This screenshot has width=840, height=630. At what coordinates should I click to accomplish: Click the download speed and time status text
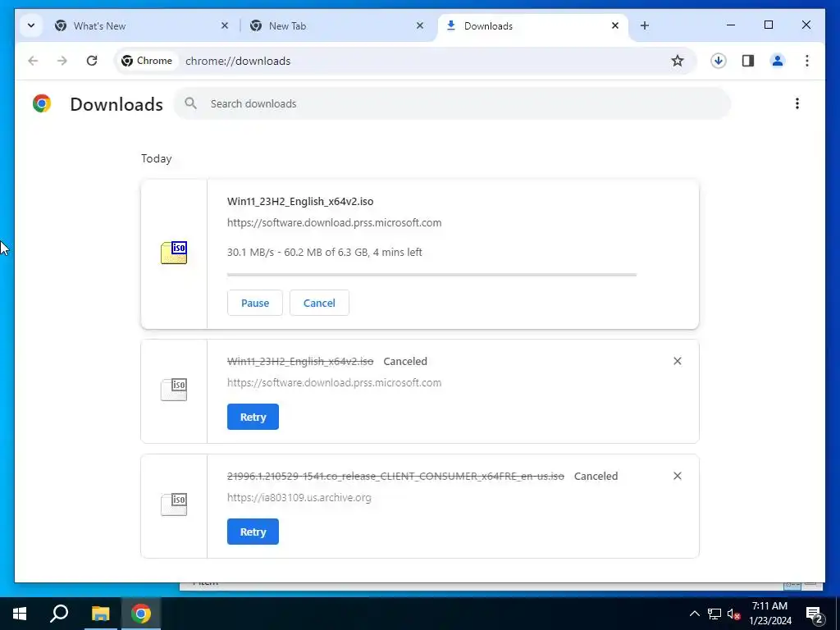[325, 253]
